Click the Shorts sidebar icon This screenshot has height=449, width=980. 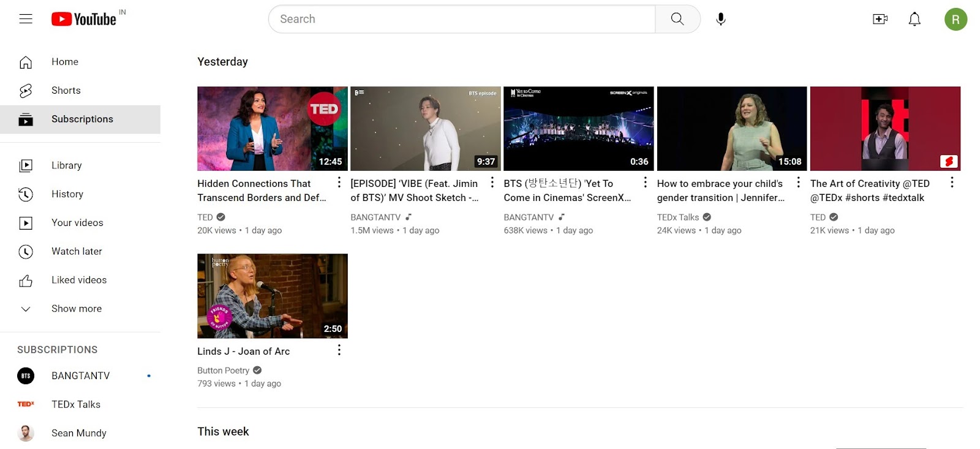[x=26, y=91]
